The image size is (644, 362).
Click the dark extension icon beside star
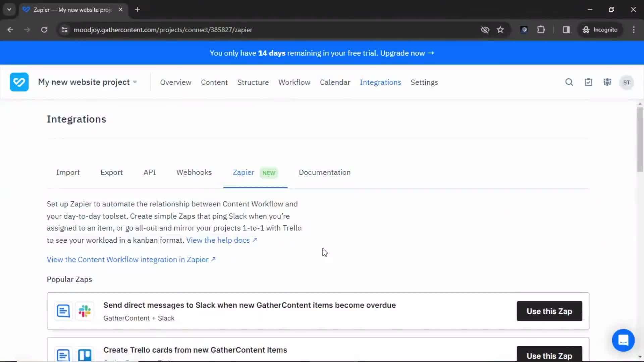[x=524, y=30]
